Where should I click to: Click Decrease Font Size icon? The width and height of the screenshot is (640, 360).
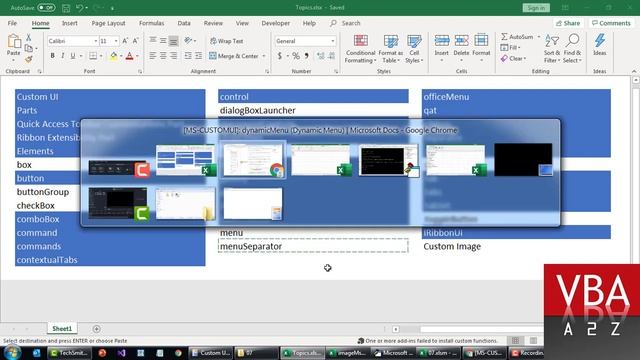pos(135,41)
